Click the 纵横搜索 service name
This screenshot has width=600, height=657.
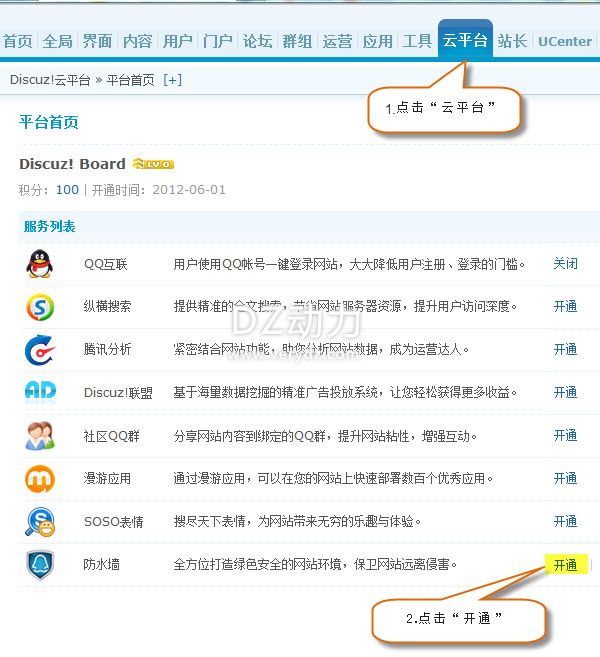[x=107, y=307]
